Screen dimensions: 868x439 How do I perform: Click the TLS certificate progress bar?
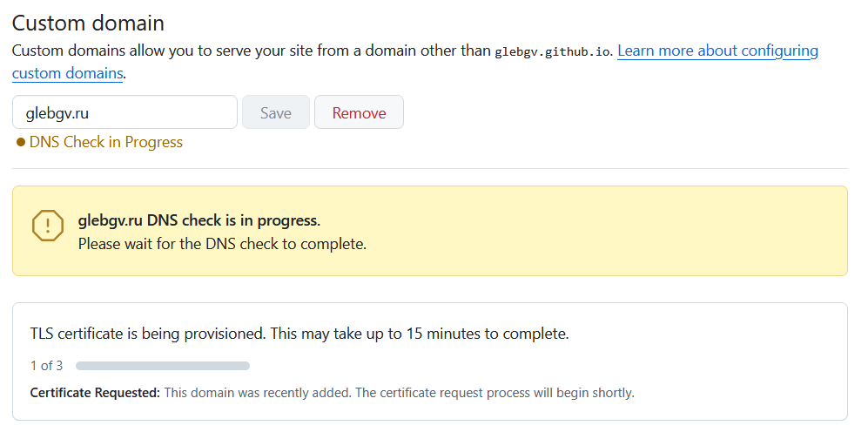point(163,366)
